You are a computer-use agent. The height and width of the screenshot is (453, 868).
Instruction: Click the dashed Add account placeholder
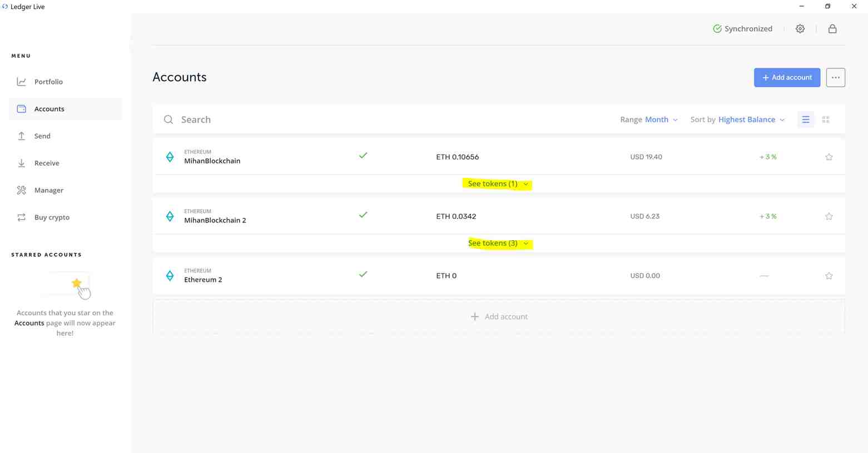click(x=499, y=317)
